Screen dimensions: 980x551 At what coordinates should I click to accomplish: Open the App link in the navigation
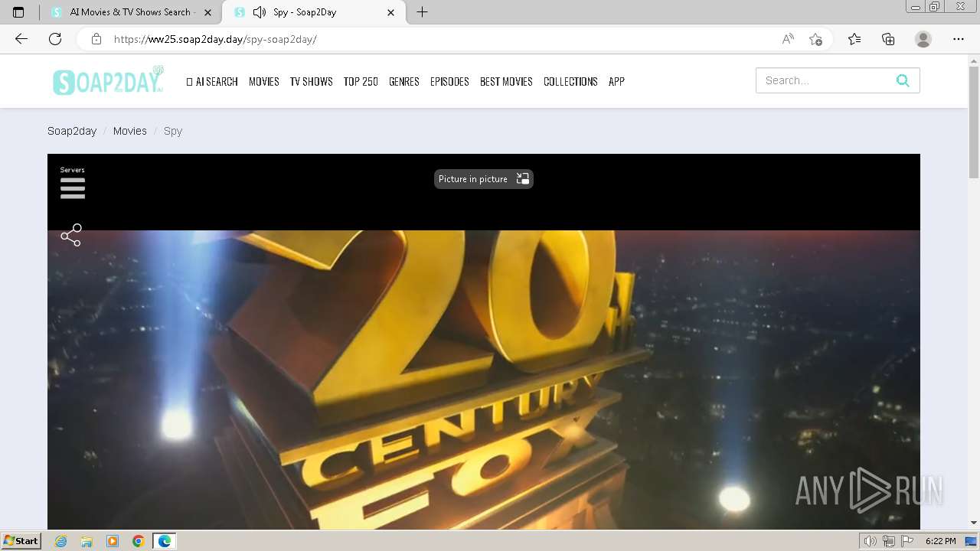tap(616, 81)
